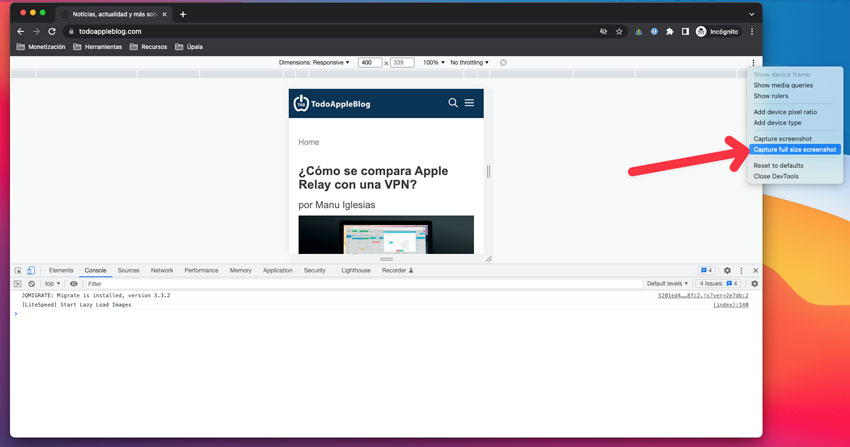
Task: Click the TodoAppleBlog logo
Action: click(x=332, y=103)
